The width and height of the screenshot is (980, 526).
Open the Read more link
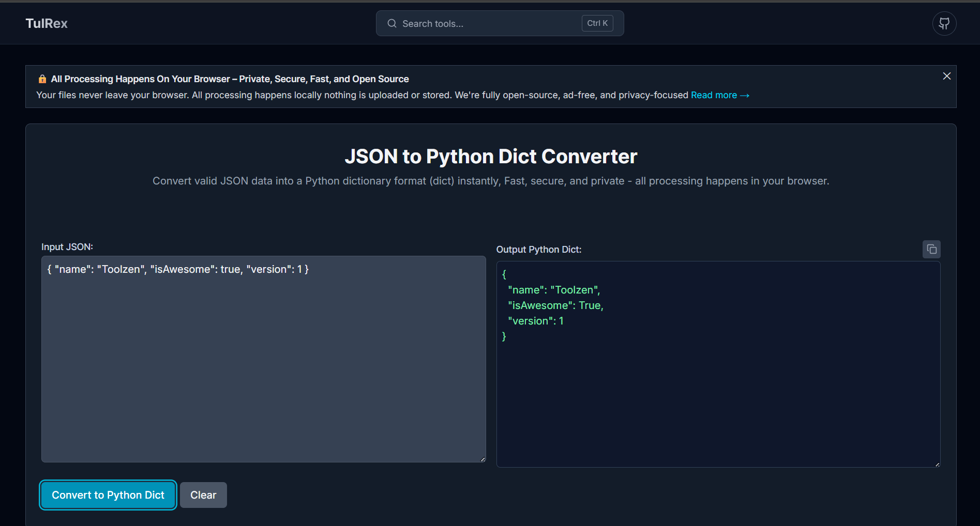point(720,95)
